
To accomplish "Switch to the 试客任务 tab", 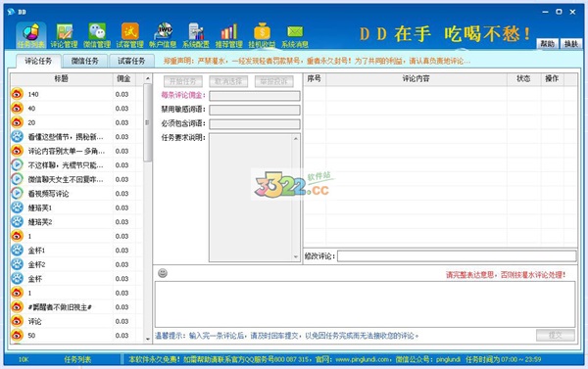I will (131, 61).
